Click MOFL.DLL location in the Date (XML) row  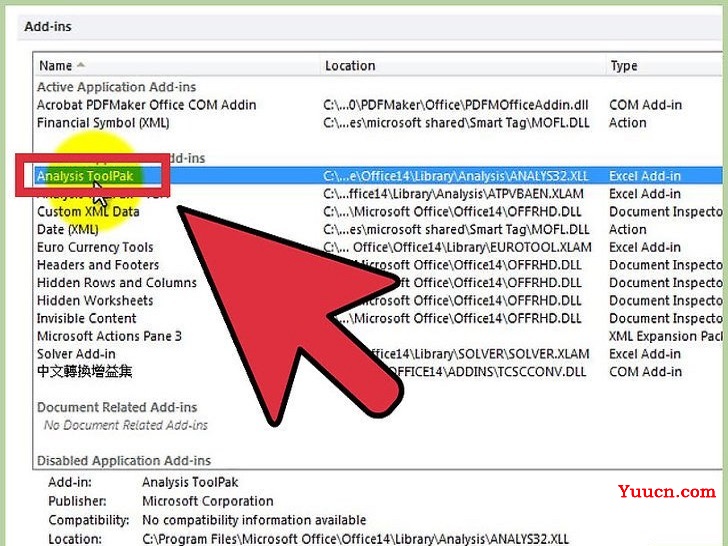[456, 230]
